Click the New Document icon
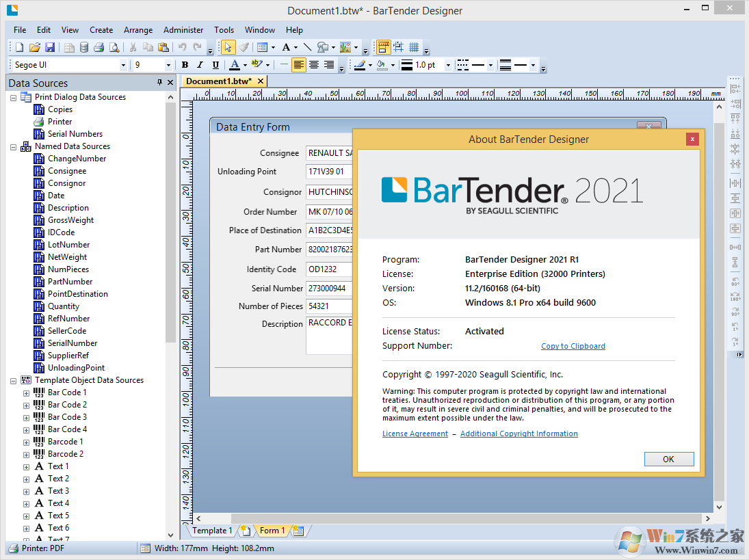This screenshot has width=749, height=560. 18,47
